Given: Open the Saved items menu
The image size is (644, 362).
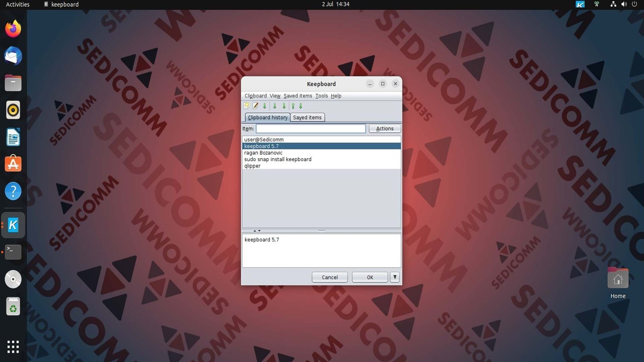Looking at the screenshot, I should (x=298, y=96).
